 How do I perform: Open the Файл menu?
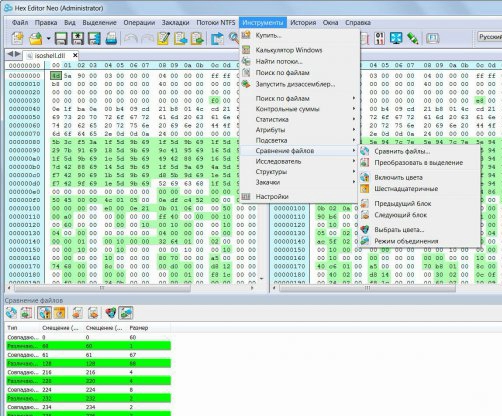click(20, 23)
